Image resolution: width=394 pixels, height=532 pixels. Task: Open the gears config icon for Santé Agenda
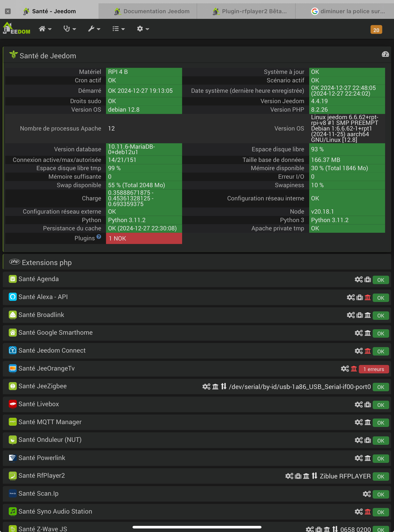(x=359, y=279)
